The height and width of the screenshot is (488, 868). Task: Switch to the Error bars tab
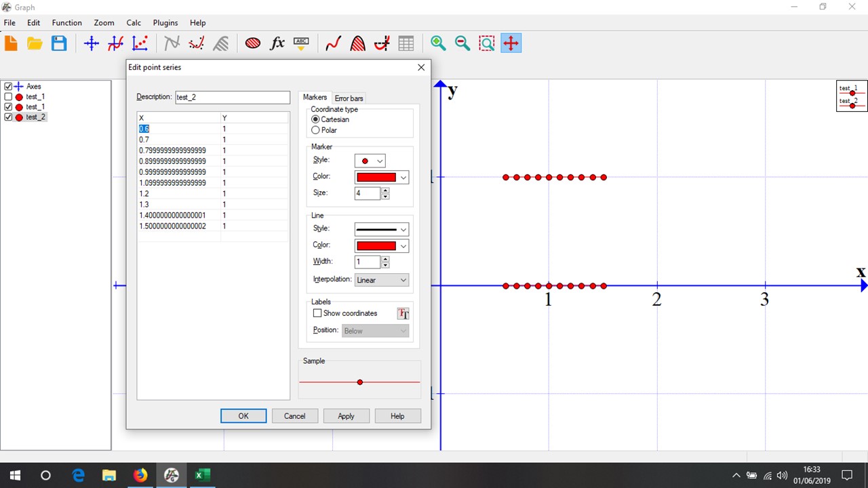coord(349,98)
